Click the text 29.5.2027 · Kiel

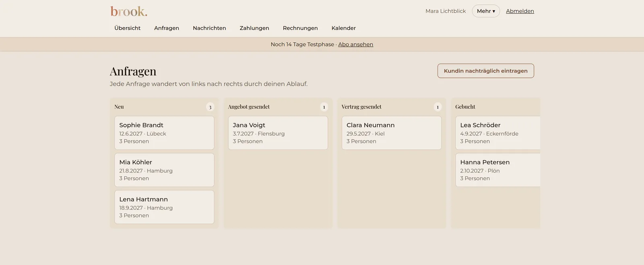point(365,134)
